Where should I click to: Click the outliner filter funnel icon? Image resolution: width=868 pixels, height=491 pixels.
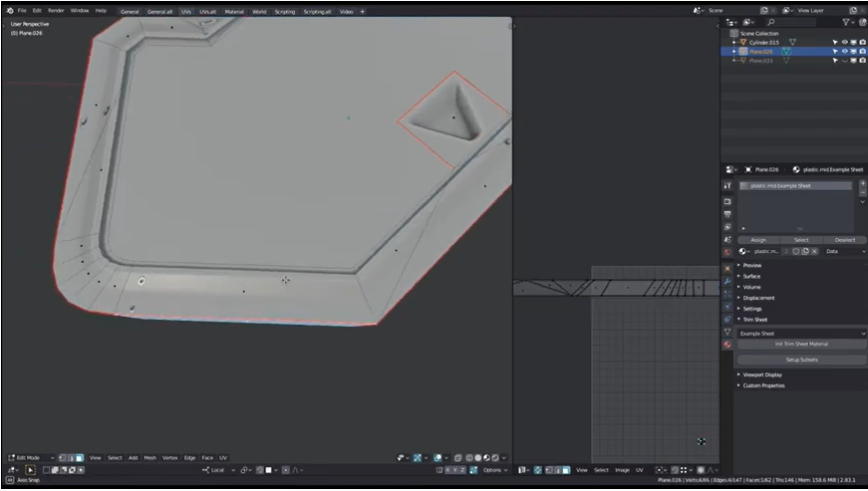846,21
